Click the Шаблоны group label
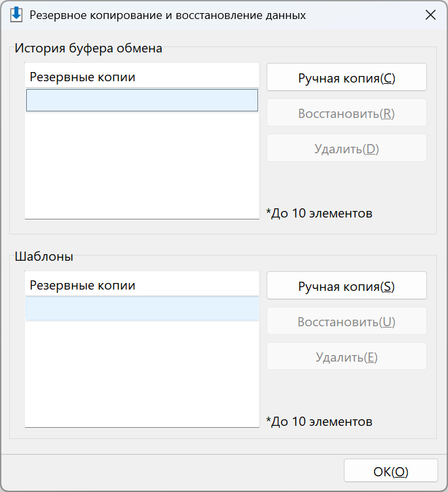 tap(44, 256)
